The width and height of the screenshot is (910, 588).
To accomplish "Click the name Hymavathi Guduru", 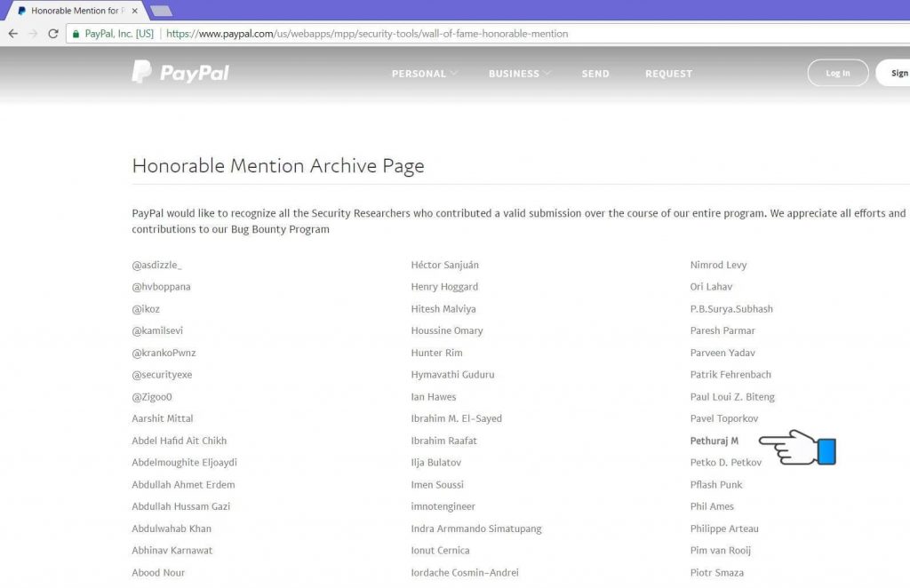I will click(x=452, y=375).
